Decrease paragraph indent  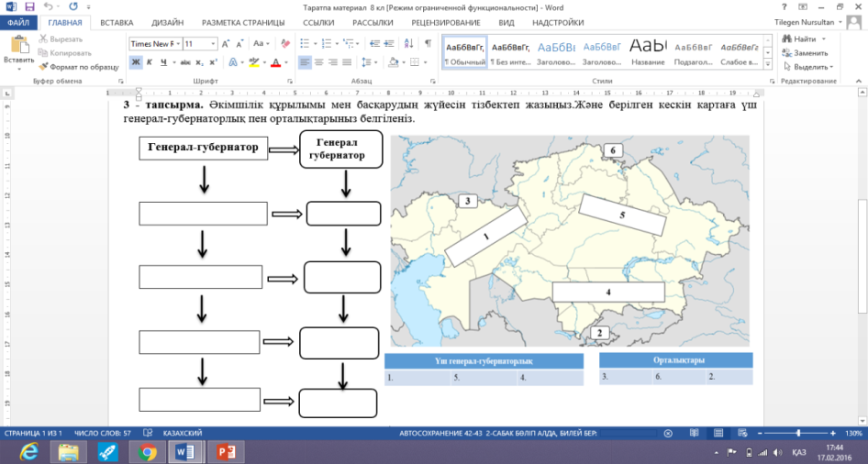tap(374, 44)
